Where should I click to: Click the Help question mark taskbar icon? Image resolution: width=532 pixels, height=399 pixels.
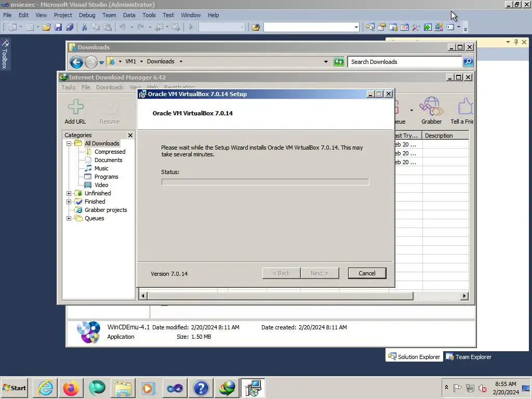201,388
